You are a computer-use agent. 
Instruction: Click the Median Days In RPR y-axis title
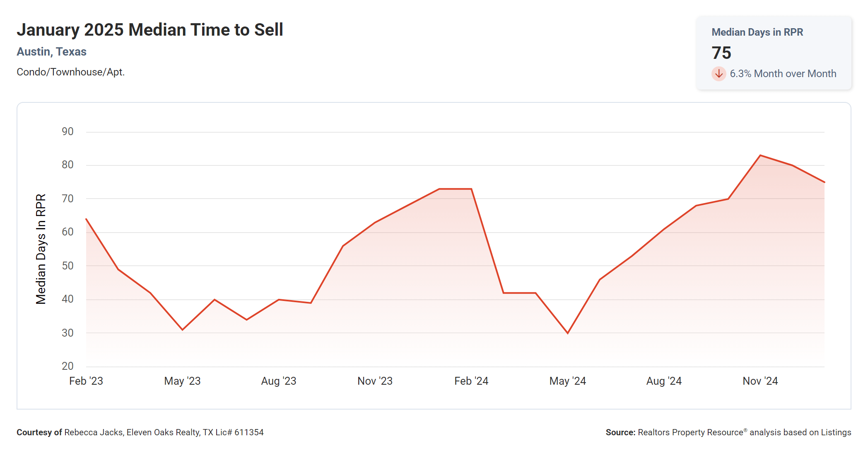tap(41, 249)
